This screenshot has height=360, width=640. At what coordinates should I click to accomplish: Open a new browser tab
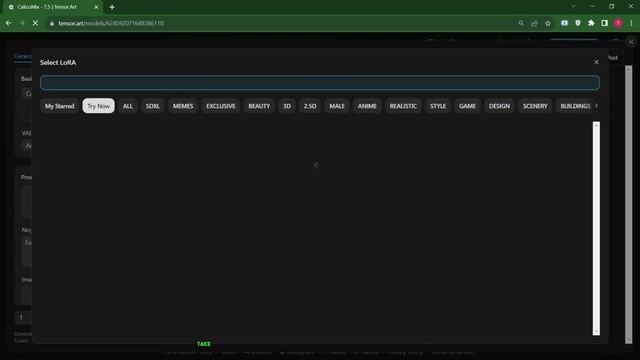click(112, 7)
